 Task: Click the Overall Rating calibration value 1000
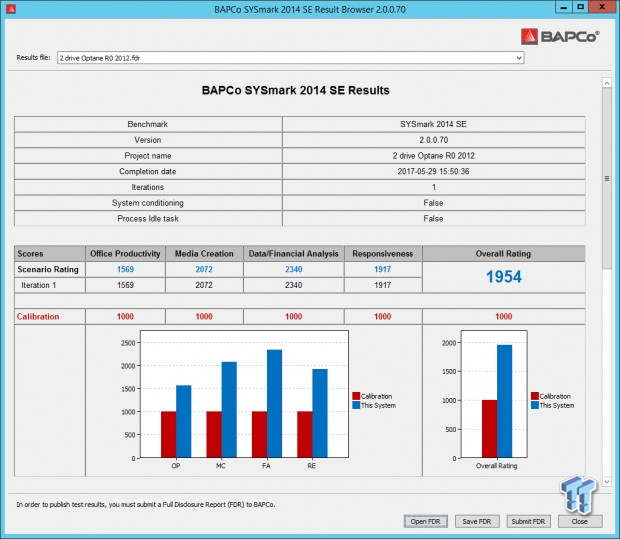pyautogui.click(x=503, y=317)
